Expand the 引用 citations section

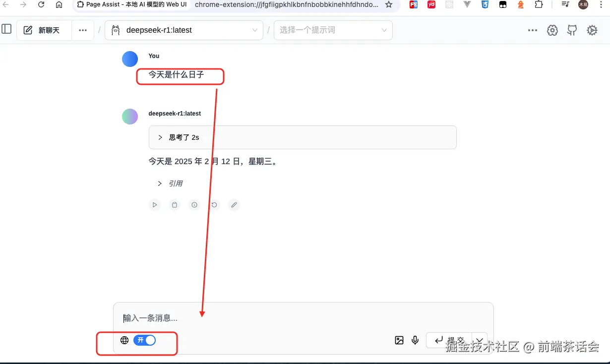click(170, 183)
